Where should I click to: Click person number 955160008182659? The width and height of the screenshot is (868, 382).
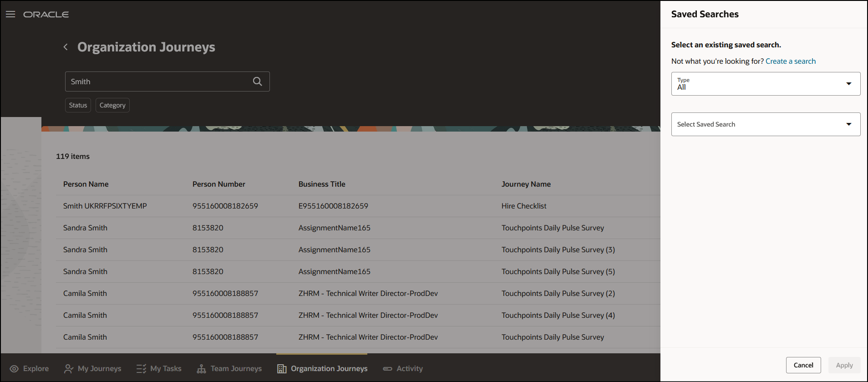[x=225, y=206]
